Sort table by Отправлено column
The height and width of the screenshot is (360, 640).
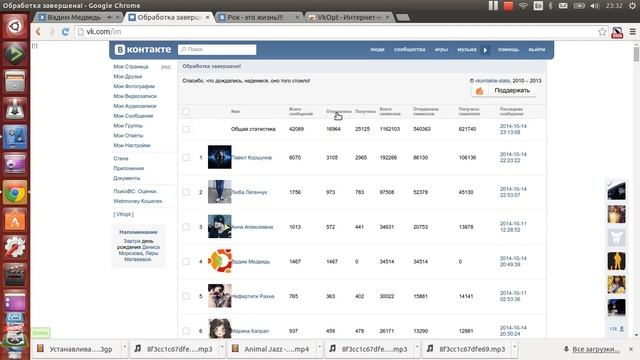tap(339, 111)
